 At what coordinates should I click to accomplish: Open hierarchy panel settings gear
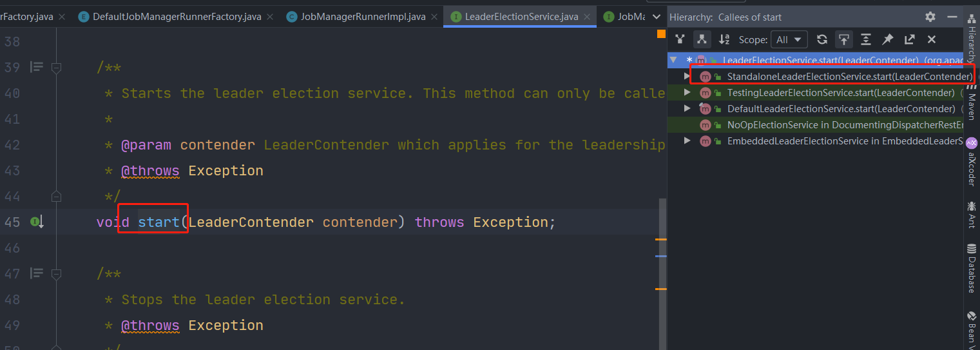(x=930, y=17)
